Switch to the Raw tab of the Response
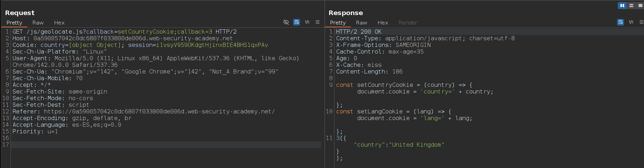 click(361, 23)
